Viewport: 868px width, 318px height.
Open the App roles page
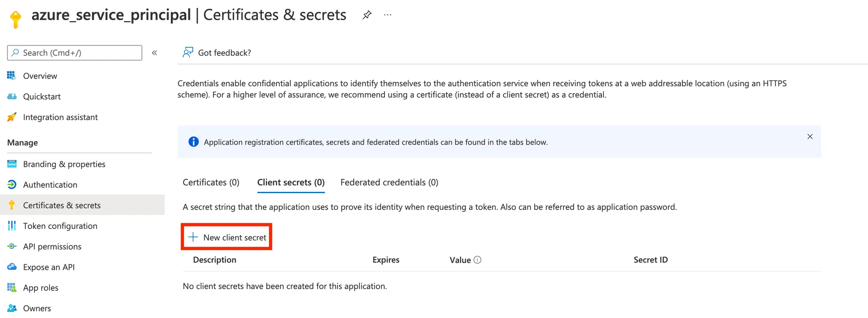41,287
